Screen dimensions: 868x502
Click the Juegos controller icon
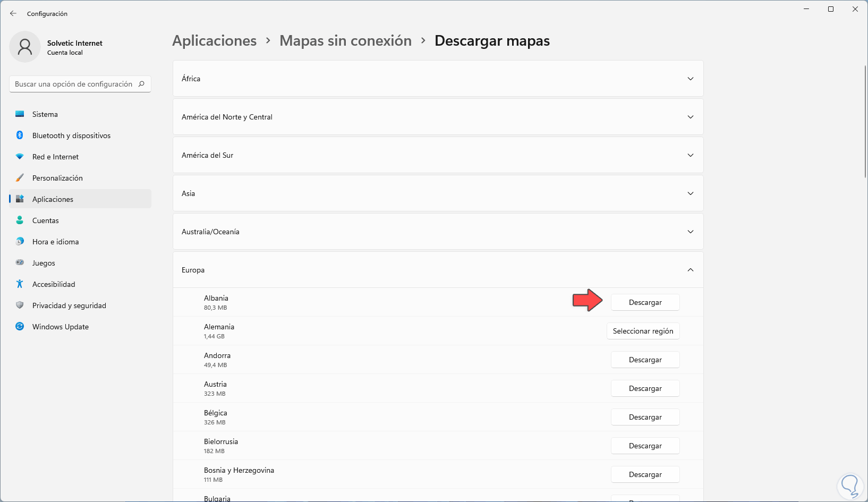[20, 263]
